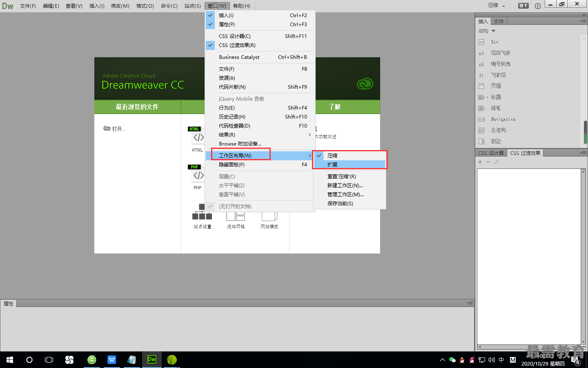Toggle 隐藏面板(P) in Window menu
The height and width of the screenshot is (368, 588).
tap(260, 164)
